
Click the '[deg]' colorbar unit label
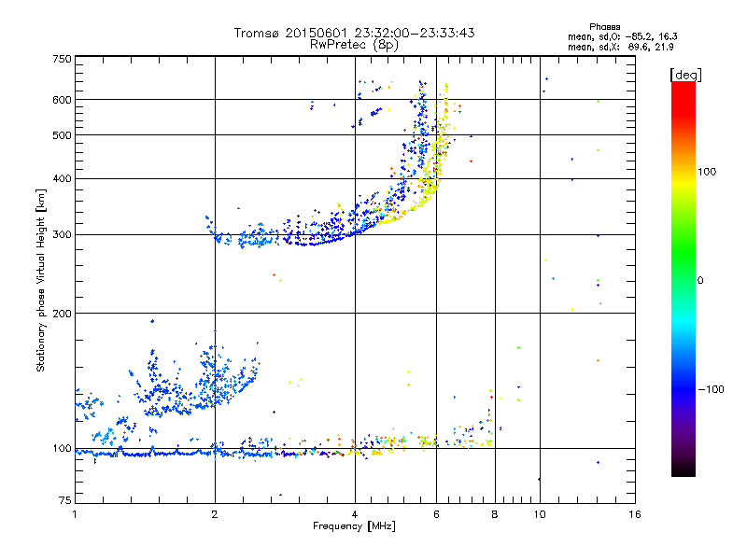685,75
